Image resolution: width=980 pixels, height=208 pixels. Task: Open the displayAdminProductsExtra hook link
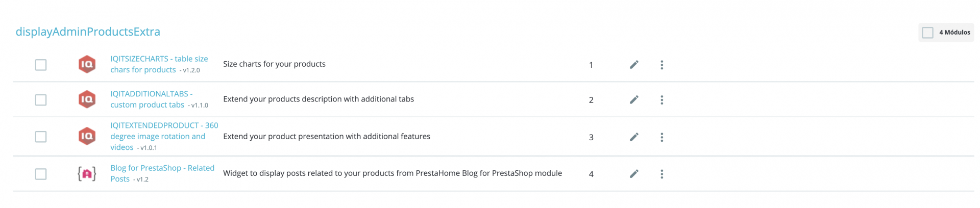coord(88,32)
